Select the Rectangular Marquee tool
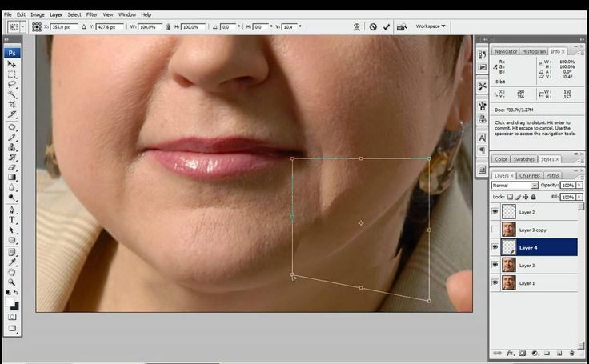589x364 pixels. tap(12, 74)
